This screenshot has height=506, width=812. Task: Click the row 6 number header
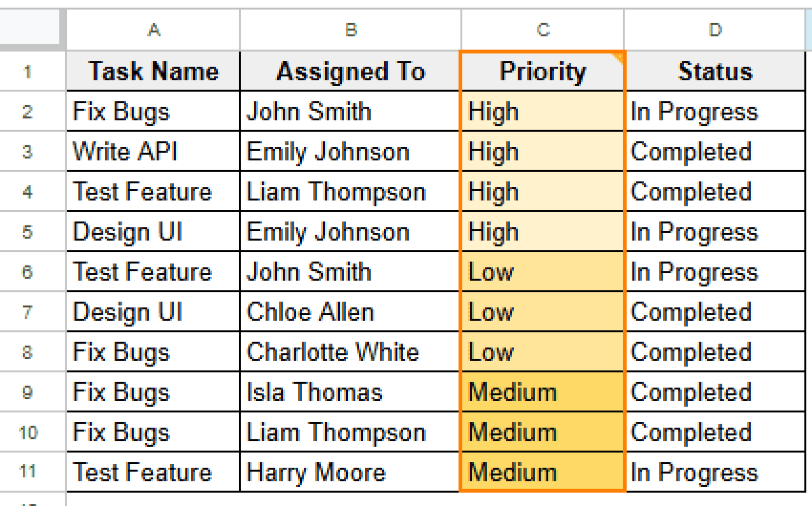tap(27, 272)
